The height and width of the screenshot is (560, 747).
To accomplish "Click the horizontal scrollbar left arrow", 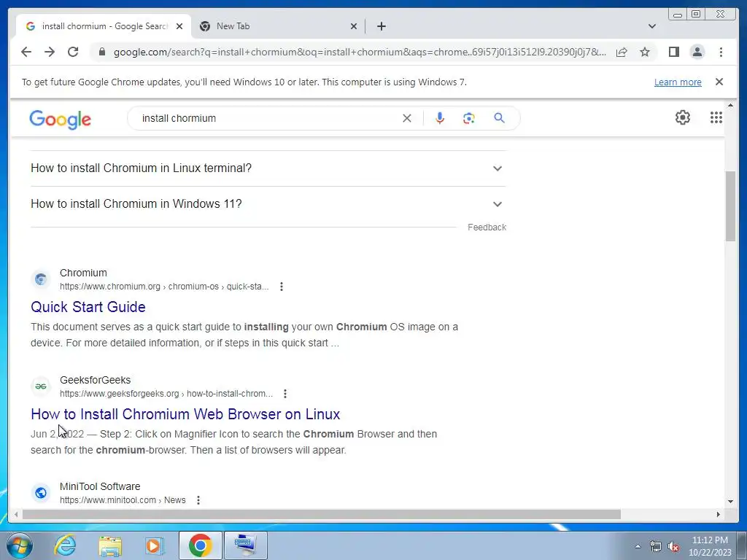I will 16,514.
